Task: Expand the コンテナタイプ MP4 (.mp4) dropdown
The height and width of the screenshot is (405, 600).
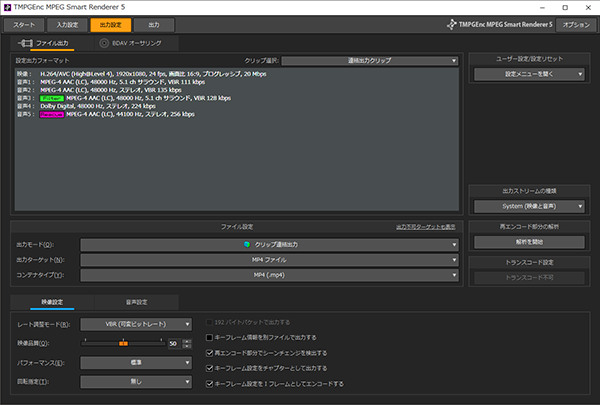Action: pyautogui.click(x=269, y=275)
